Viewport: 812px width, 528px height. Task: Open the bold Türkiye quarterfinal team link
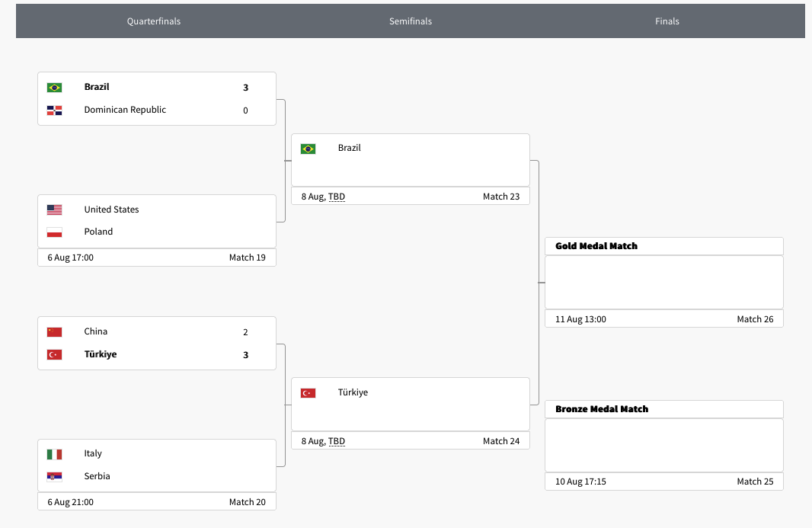click(101, 354)
